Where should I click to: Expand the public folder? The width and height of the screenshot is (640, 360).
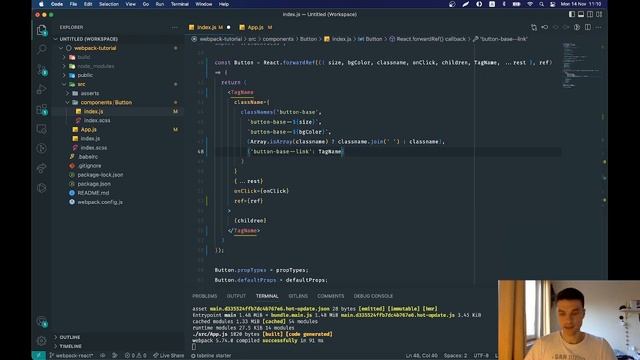coord(85,75)
